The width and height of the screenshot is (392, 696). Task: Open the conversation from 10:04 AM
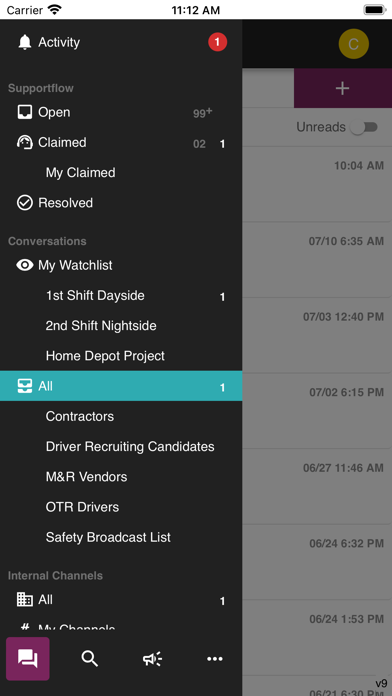pos(317,184)
